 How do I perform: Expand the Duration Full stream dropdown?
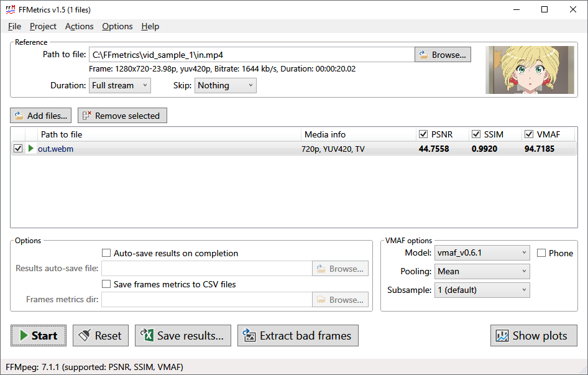click(x=119, y=85)
